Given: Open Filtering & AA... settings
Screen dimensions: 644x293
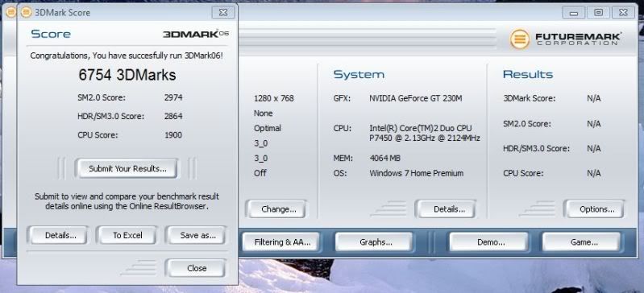Looking at the screenshot, I should 282,242.
